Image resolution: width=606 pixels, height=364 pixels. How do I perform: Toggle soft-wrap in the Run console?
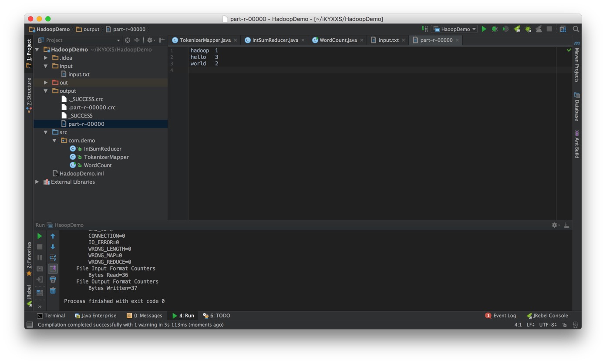point(53,258)
